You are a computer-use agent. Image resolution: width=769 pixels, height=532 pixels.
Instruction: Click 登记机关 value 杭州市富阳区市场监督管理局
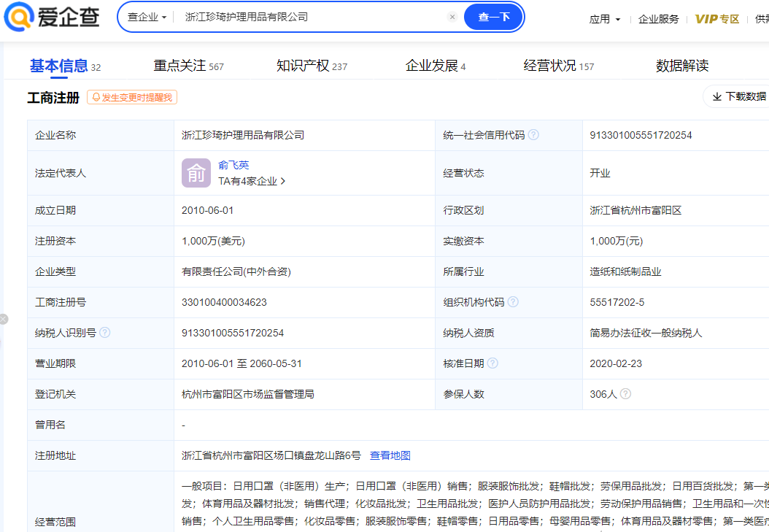tap(247, 394)
